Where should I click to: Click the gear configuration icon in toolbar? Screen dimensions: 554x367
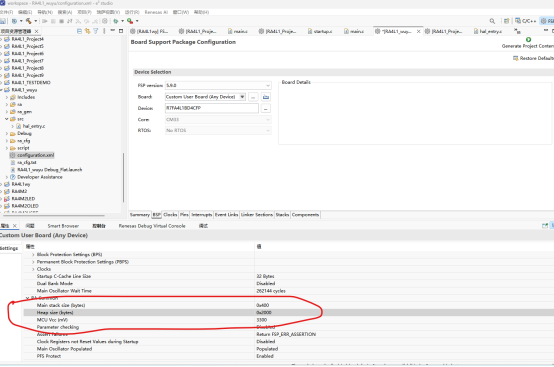[x=105, y=21]
